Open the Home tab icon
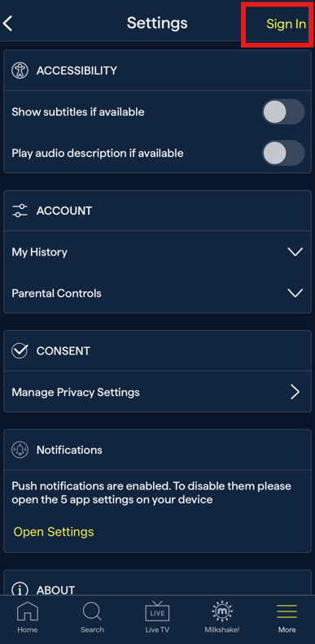The image size is (315, 644). [27, 612]
